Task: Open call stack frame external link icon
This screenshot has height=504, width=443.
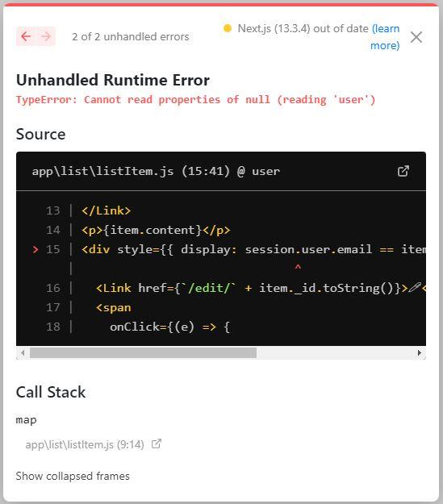Action: coord(157,444)
